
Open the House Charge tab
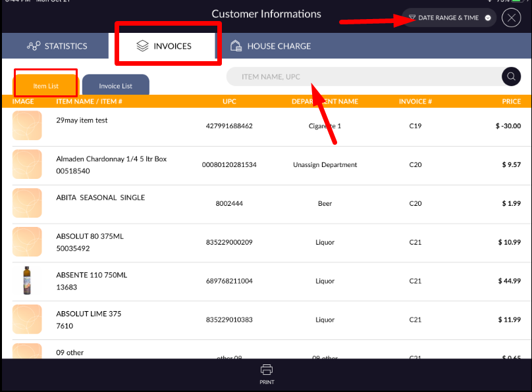pos(270,46)
